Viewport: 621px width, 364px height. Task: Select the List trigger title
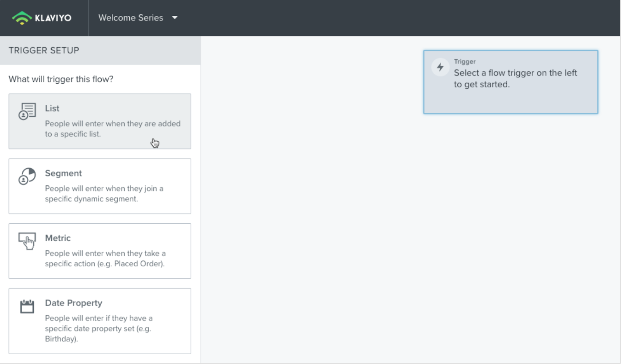(52, 109)
